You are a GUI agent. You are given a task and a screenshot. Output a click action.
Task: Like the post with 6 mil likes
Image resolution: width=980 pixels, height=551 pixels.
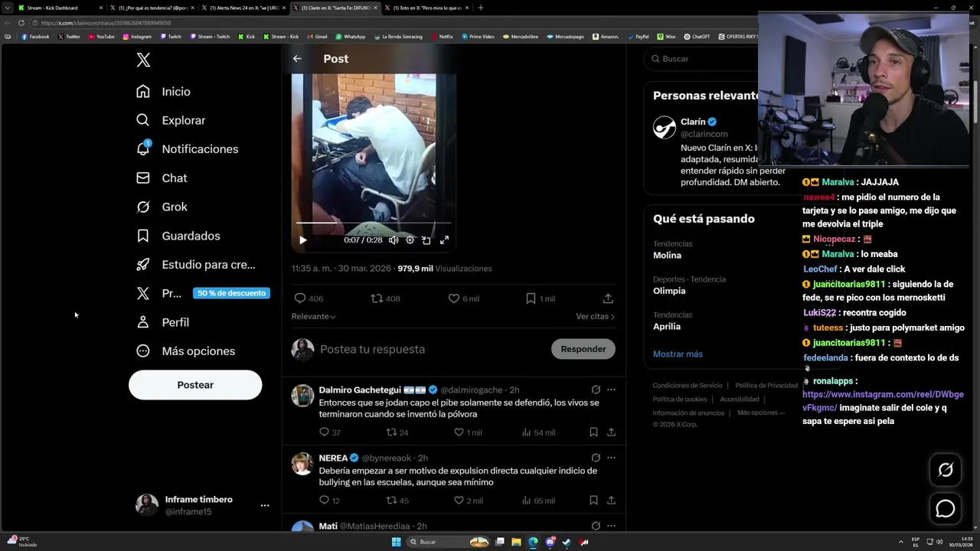[x=453, y=298]
